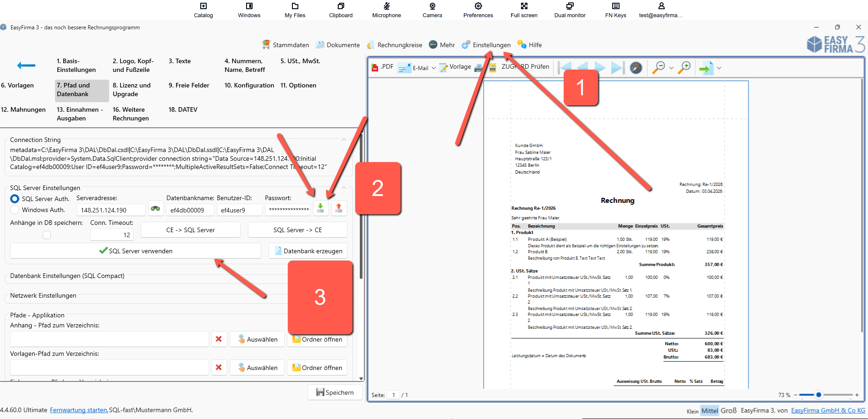Collapse the Connection String section chevron

tap(344, 140)
